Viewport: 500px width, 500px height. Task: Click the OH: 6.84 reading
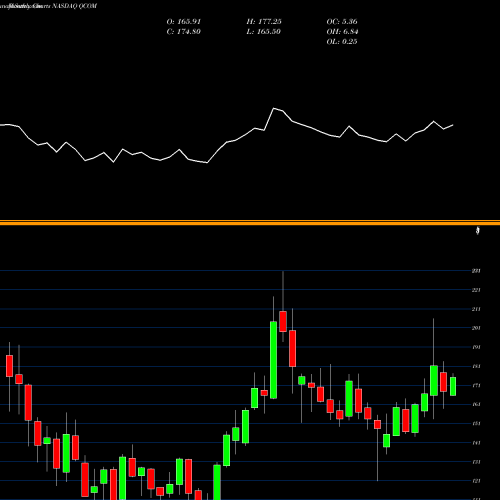point(342,32)
